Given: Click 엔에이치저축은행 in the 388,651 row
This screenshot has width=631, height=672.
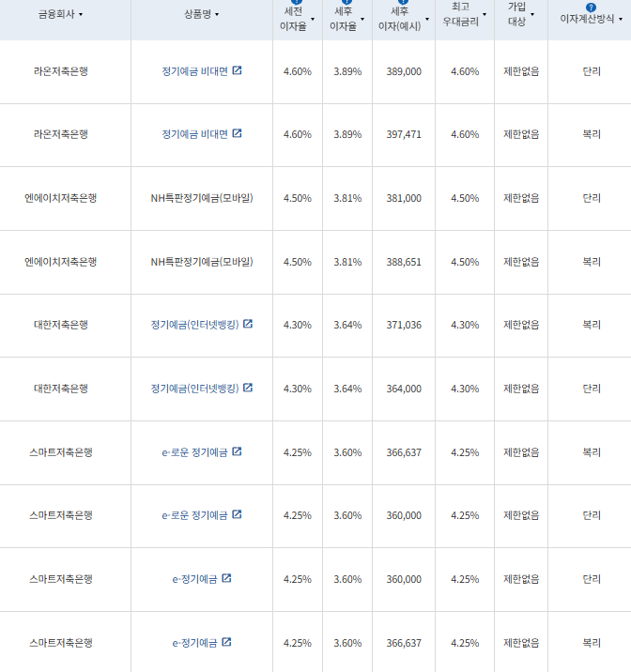Looking at the screenshot, I should pyautogui.click(x=61, y=262).
